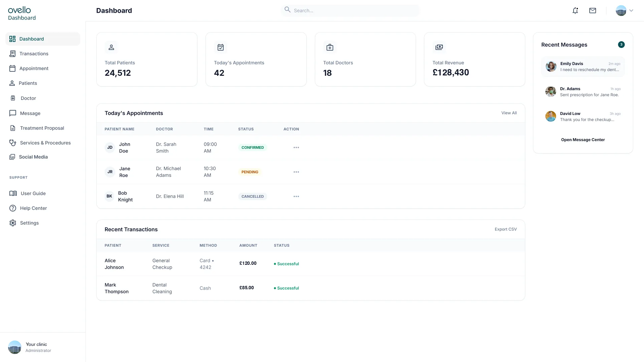Click the Transactions receipt icon in sidebar
This screenshot has height=362, width=644.
pos(12,54)
